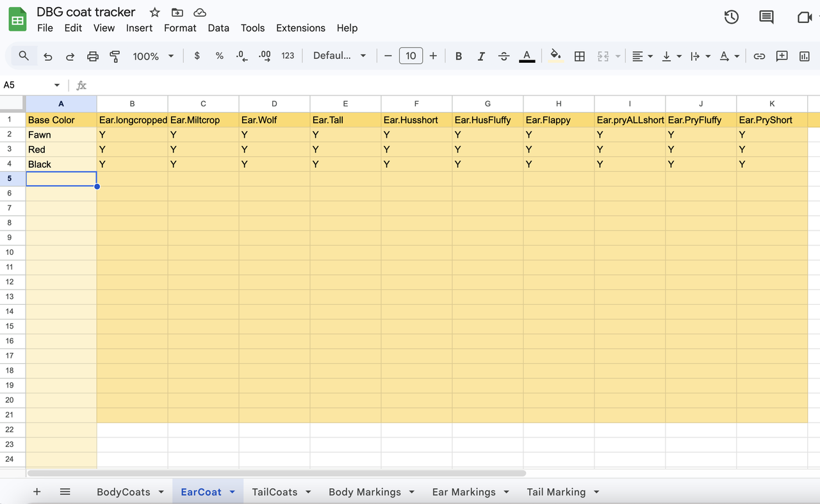Click the decrease font size stepper
This screenshot has width=820, height=504.
[x=388, y=56]
